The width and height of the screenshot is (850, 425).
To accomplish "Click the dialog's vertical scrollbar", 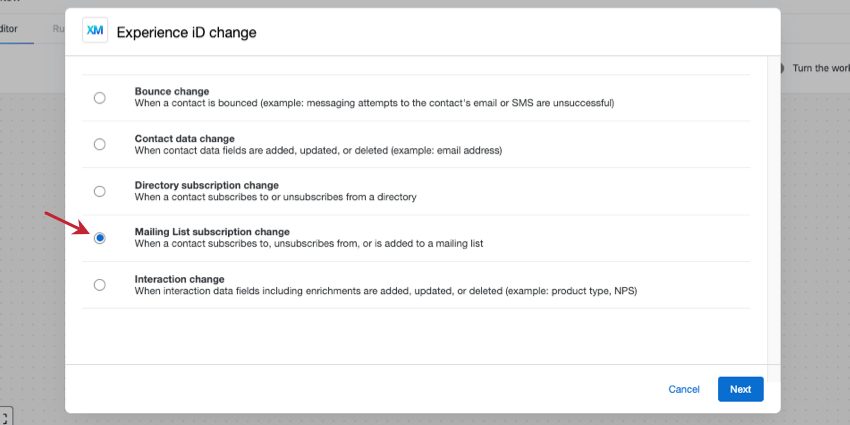I will point(771,200).
